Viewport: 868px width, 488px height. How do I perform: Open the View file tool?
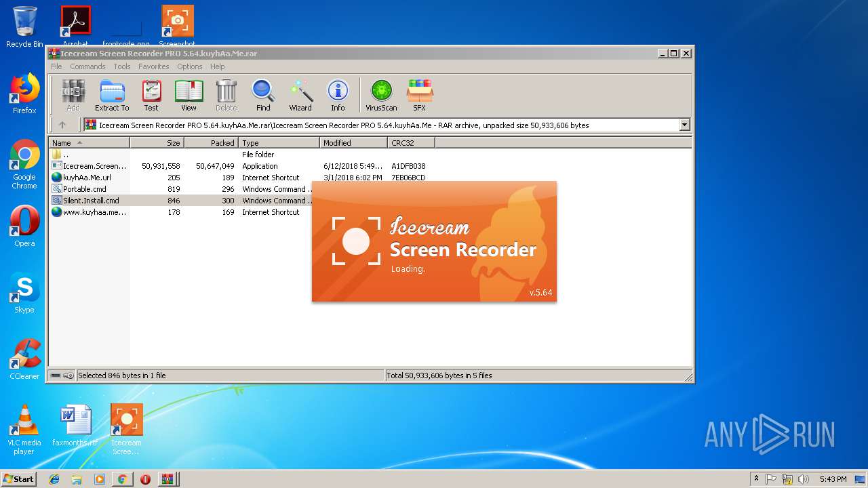pyautogui.click(x=189, y=96)
